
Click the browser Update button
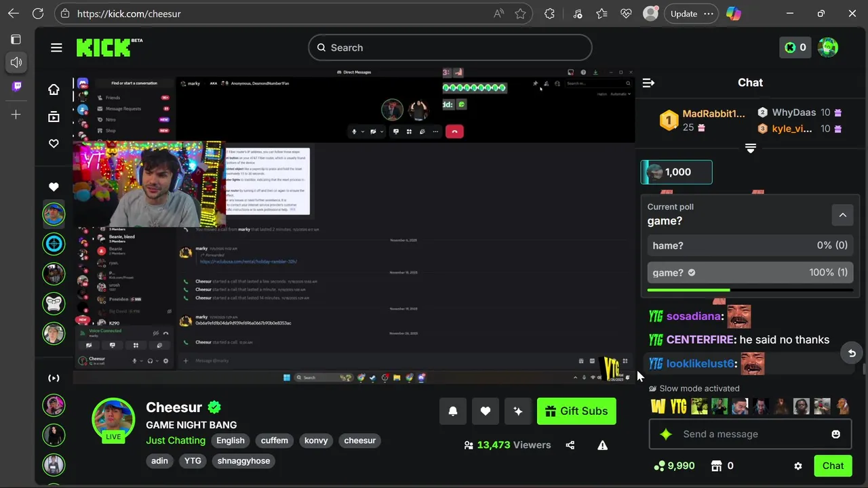691,14
